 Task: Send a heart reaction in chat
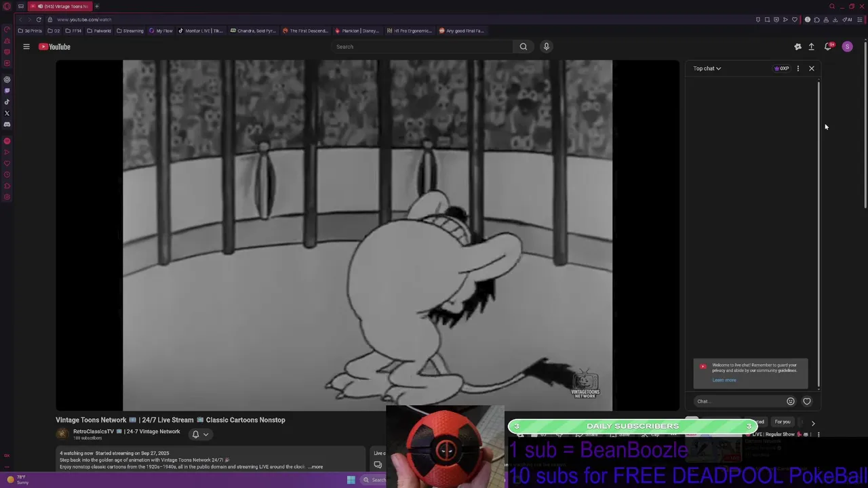pos(807,401)
